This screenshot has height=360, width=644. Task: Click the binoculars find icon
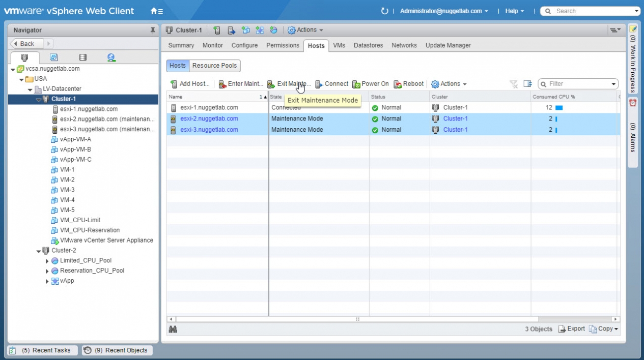173,329
